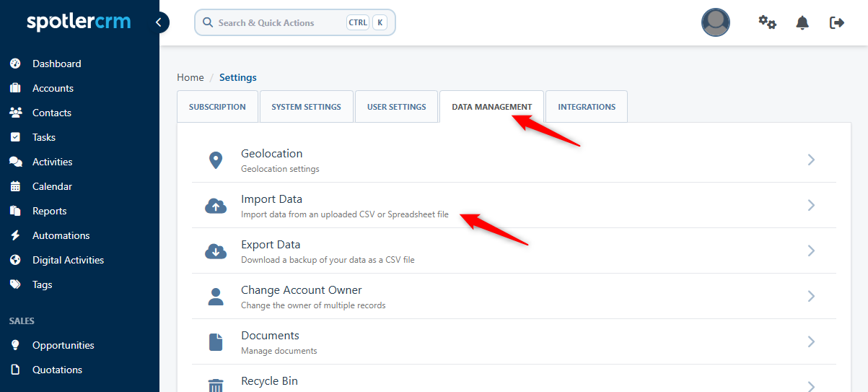Image resolution: width=868 pixels, height=392 pixels.
Task: Click the Recycle Bin trash icon
Action: pos(215,386)
